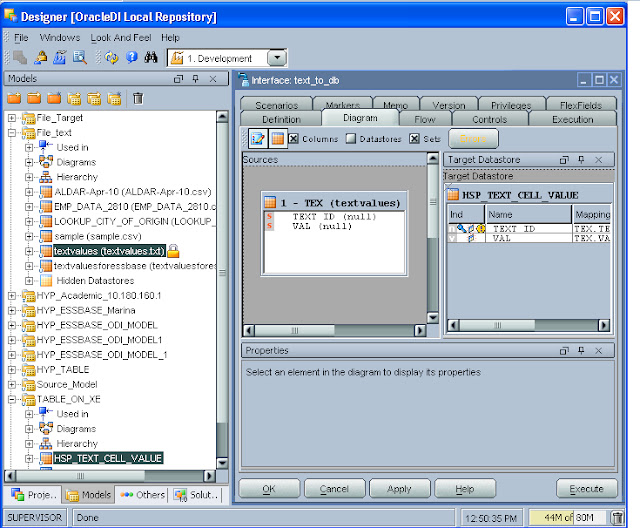
Task: Click the Help button at bottom
Action: pyautogui.click(x=464, y=489)
